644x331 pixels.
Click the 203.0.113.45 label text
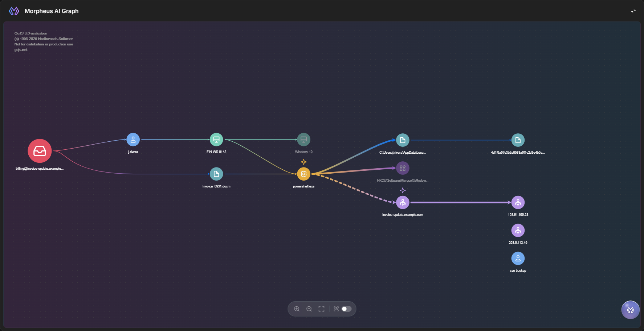click(x=518, y=243)
